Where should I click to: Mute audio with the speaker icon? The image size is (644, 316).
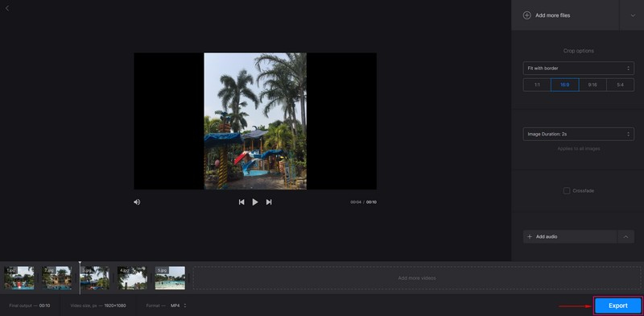coord(137,202)
